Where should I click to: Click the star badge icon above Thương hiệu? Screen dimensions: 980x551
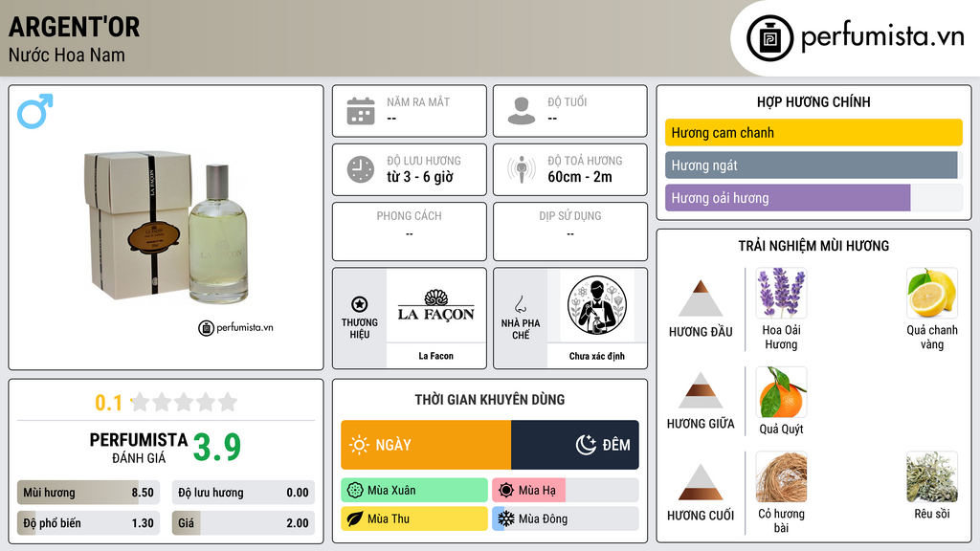[360, 304]
